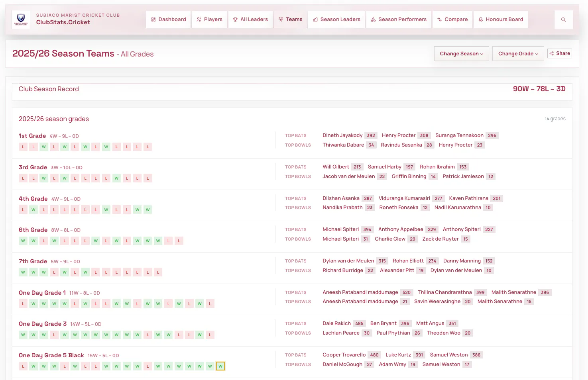This screenshot has width=588, height=380.
Task: Open Suranga Tennakoon player link
Action: point(459,135)
